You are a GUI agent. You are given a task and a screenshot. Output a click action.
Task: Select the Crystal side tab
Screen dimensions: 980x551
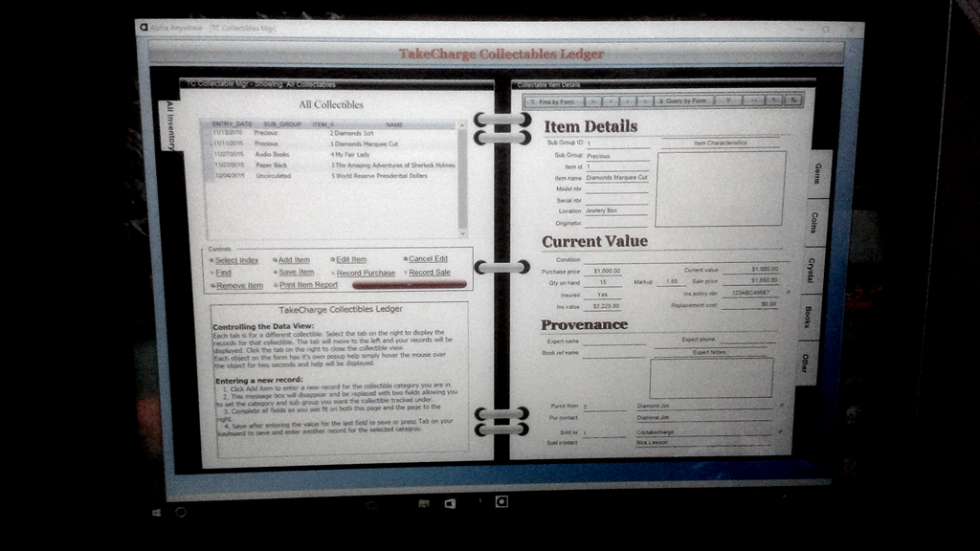pyautogui.click(x=810, y=269)
